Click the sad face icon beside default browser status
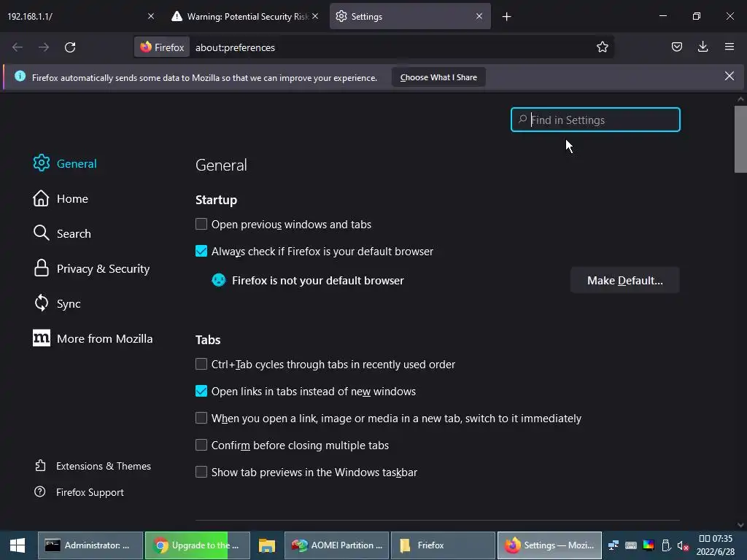The height and width of the screenshot is (560, 747). (x=219, y=280)
